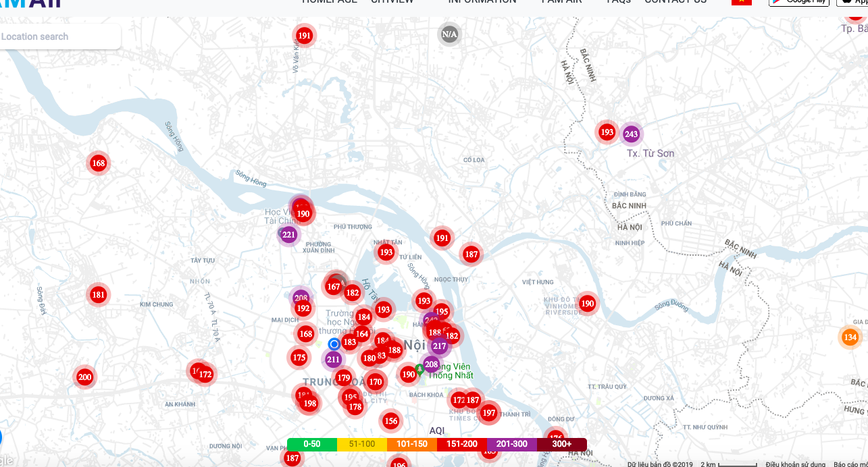Select the purple 217 AQI marker
This screenshot has width=868, height=467.
tap(440, 346)
